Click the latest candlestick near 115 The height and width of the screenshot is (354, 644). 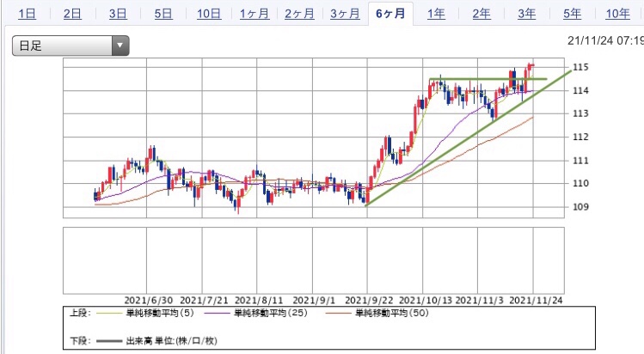pos(532,65)
